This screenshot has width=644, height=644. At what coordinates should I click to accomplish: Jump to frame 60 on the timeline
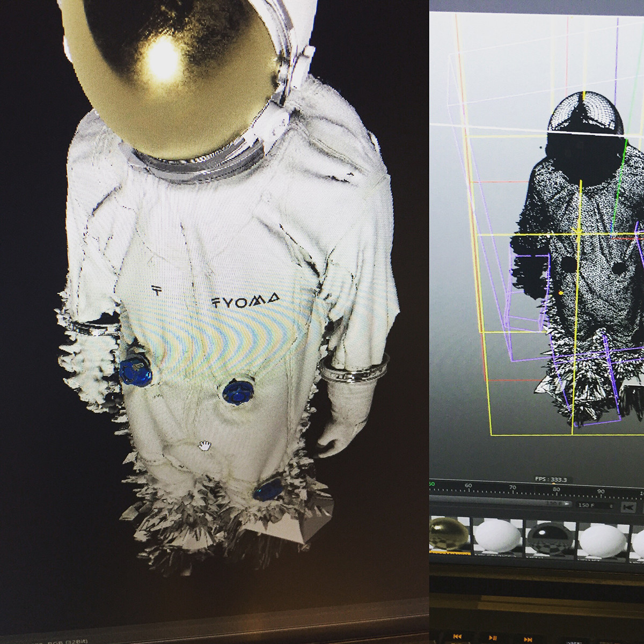point(468,488)
